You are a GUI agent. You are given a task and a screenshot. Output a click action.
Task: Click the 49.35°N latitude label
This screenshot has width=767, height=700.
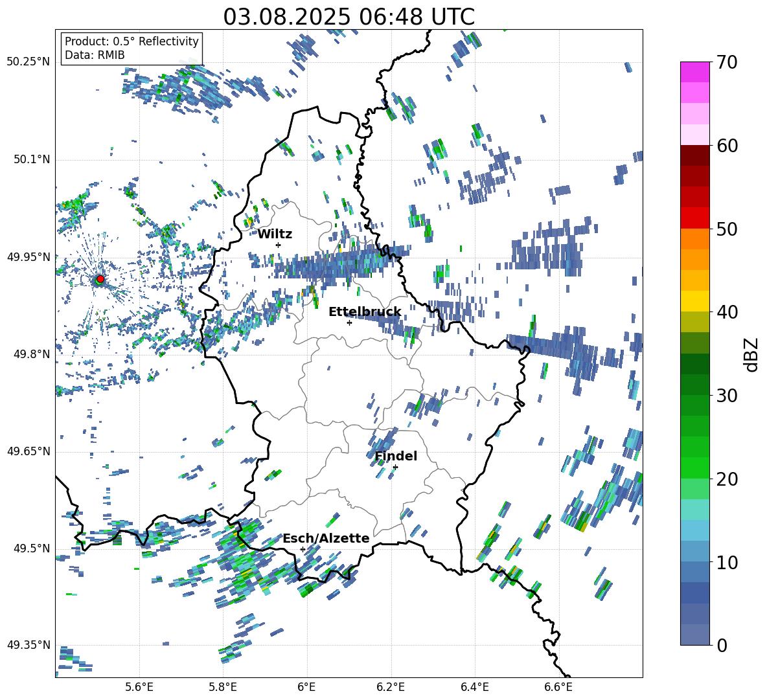(x=29, y=645)
